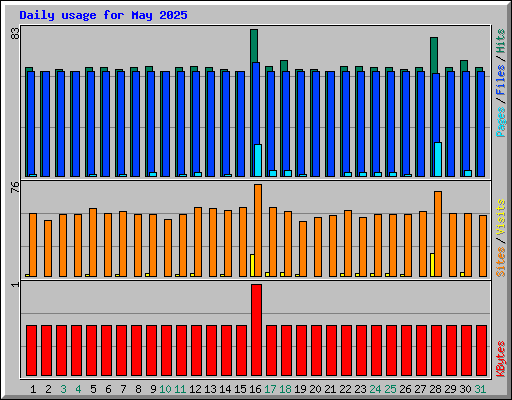The image size is (512, 400).
Task: Select the cyan Pages bar for day 16
Action: [258, 160]
